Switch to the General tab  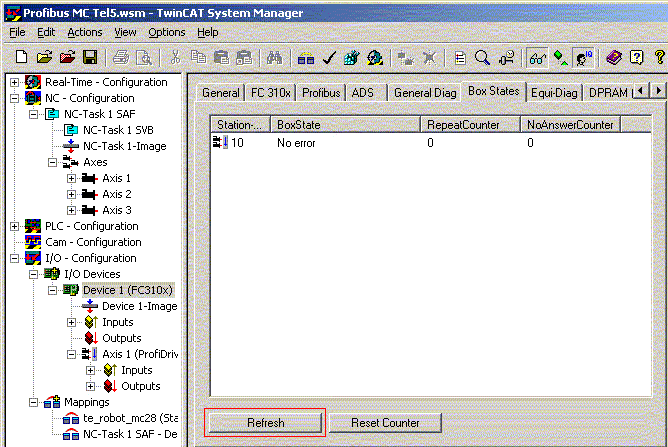pos(221,92)
